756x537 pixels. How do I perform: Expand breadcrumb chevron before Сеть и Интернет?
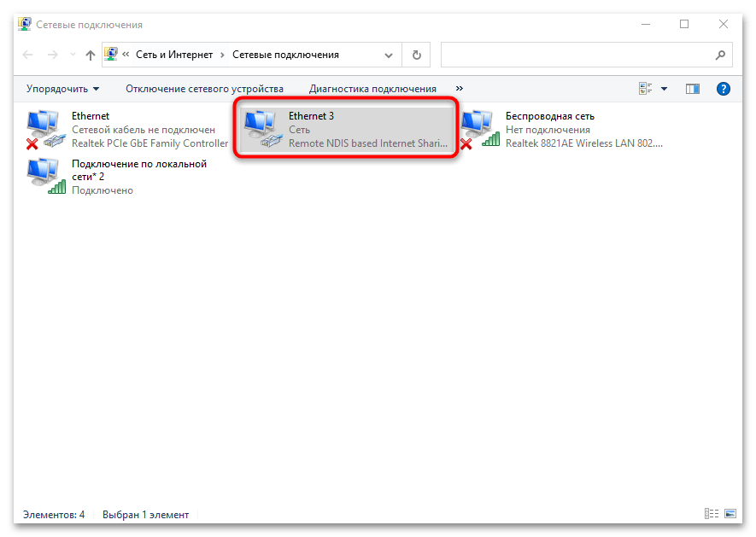126,55
